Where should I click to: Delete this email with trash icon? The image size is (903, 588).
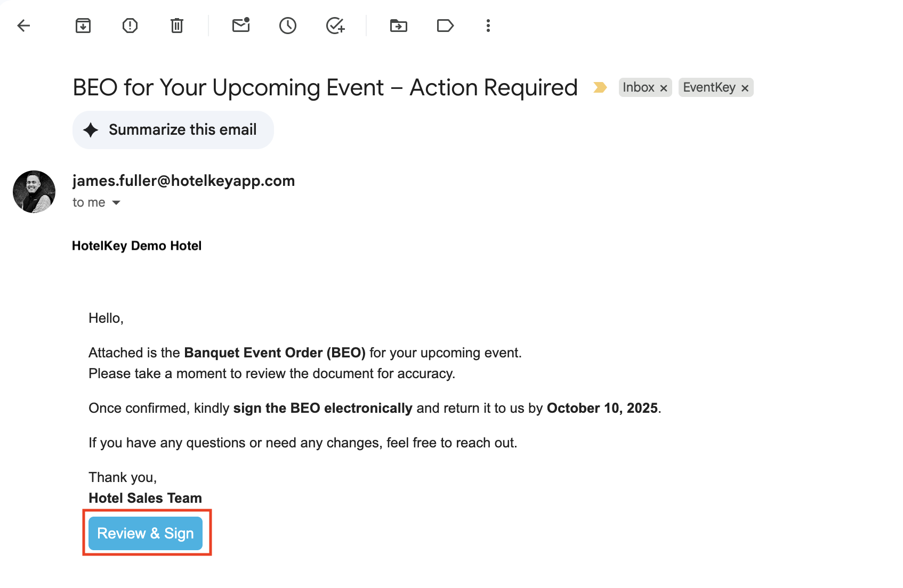(177, 26)
